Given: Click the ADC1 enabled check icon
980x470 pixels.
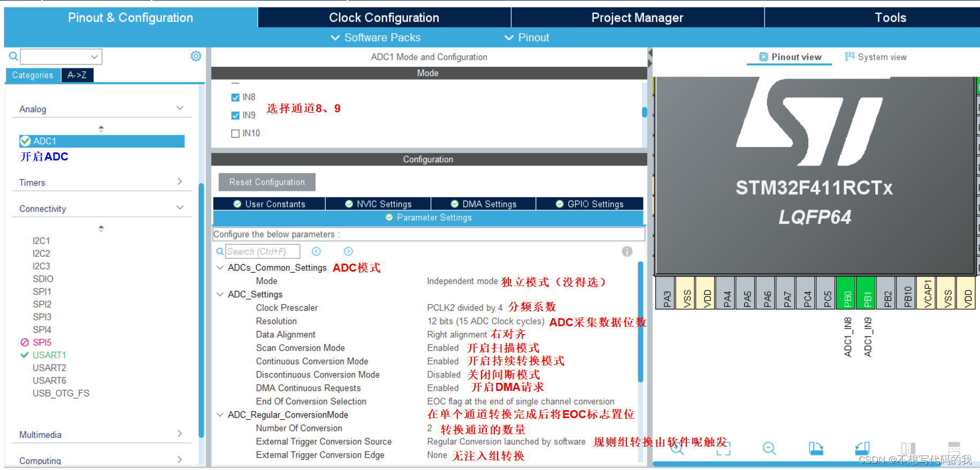Looking at the screenshot, I should tap(25, 141).
